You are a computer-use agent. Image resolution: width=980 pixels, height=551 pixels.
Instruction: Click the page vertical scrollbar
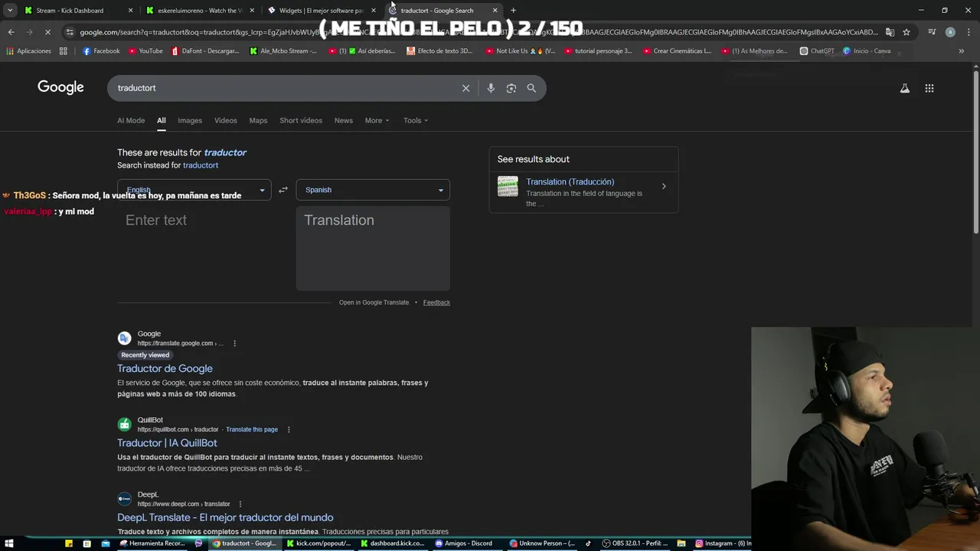pos(975,152)
